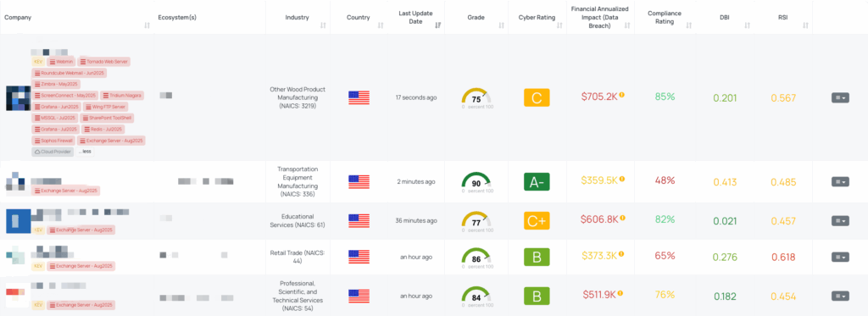
Task: Open action menu for Retail Trade row
Action: pos(840,257)
